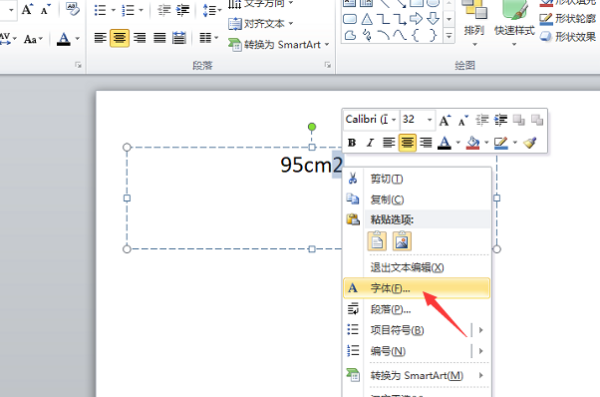
Task: Click the Cut scissors icon in context menu
Action: pyautogui.click(x=353, y=178)
